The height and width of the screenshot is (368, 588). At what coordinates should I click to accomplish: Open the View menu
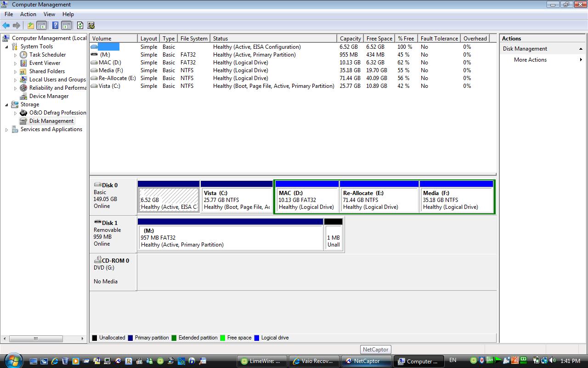49,14
